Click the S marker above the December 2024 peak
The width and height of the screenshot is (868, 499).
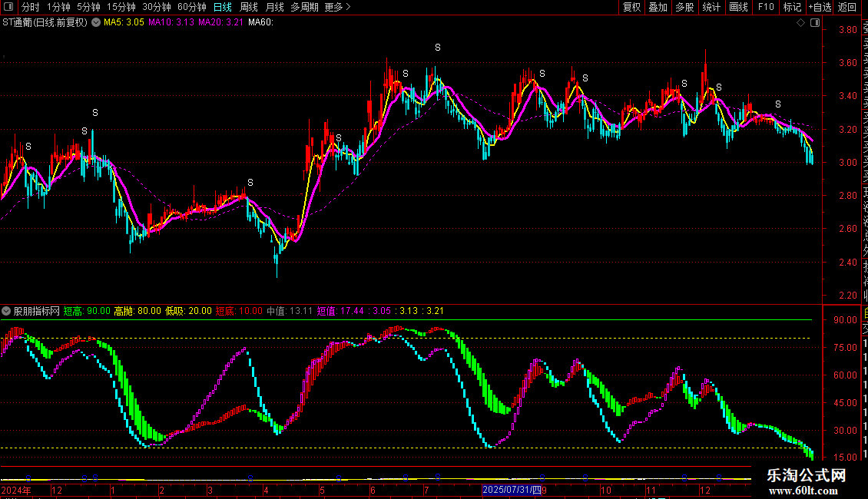(x=95, y=113)
